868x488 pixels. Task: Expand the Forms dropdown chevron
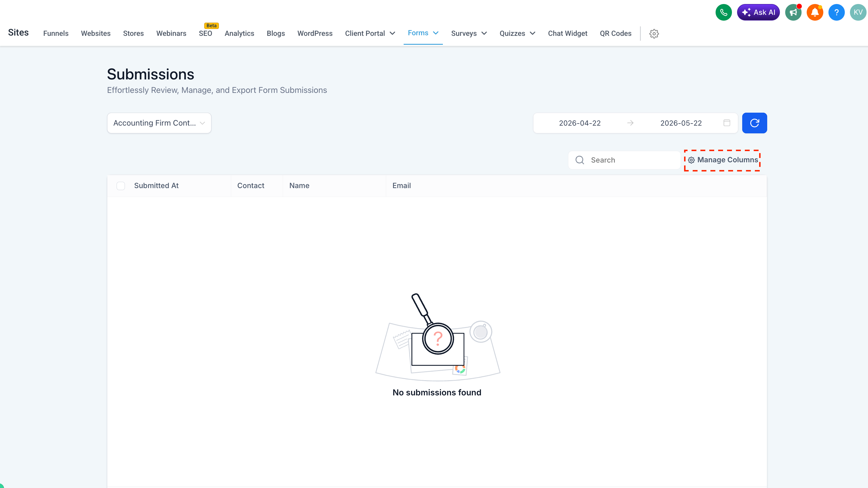(436, 33)
